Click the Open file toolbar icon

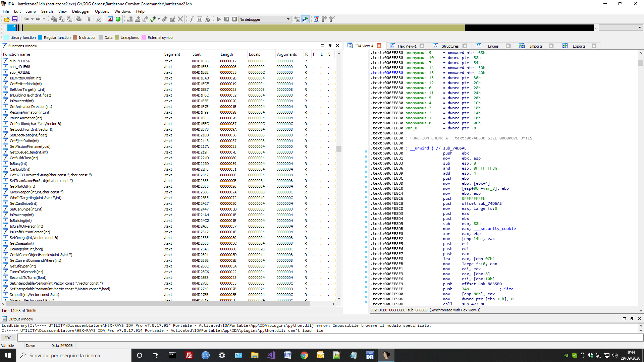7,19
